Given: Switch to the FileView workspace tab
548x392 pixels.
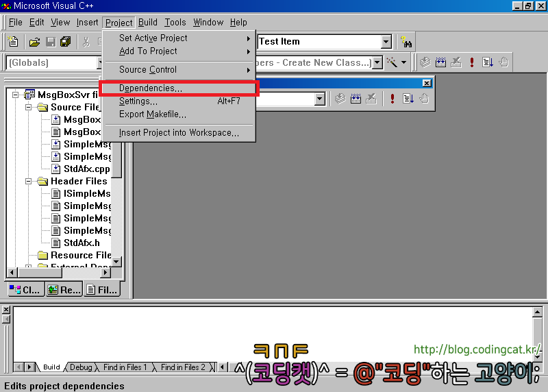Looking at the screenshot, I should click(x=102, y=289).
